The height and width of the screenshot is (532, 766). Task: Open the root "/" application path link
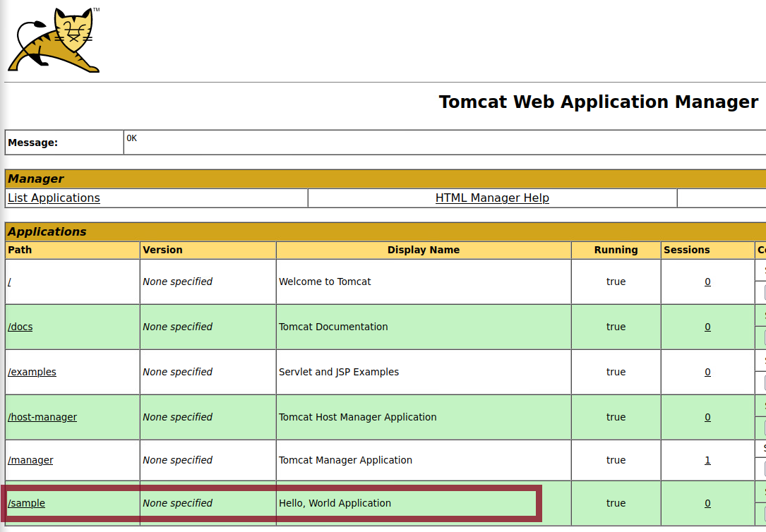click(9, 282)
